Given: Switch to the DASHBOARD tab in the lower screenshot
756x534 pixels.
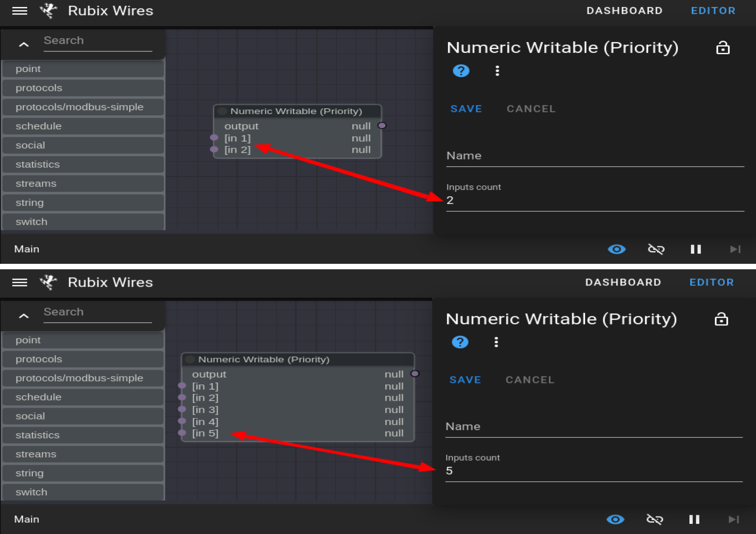Looking at the screenshot, I should (623, 282).
